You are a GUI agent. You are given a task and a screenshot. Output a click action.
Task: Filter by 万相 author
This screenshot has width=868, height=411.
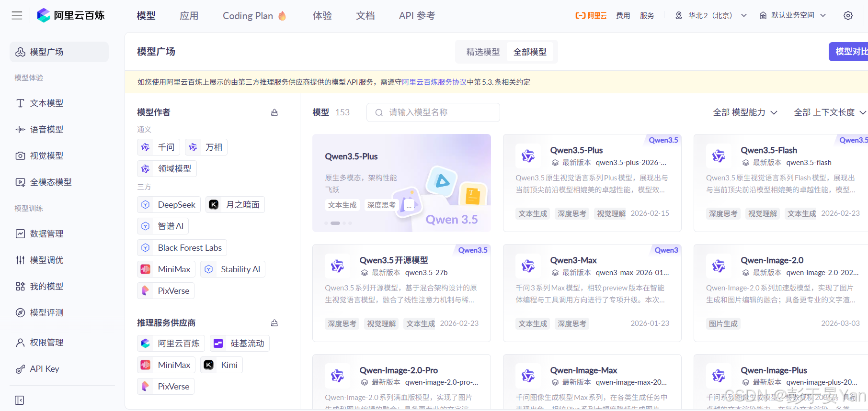click(x=206, y=147)
